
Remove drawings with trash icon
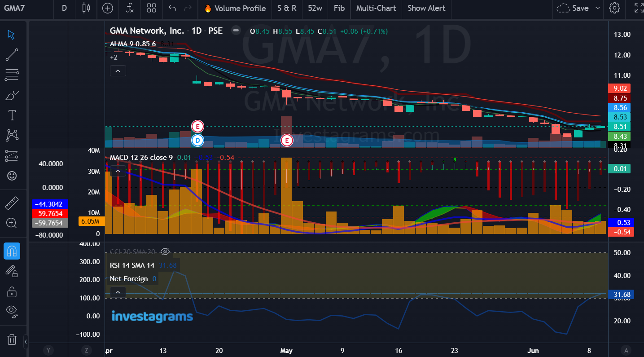(x=12, y=339)
